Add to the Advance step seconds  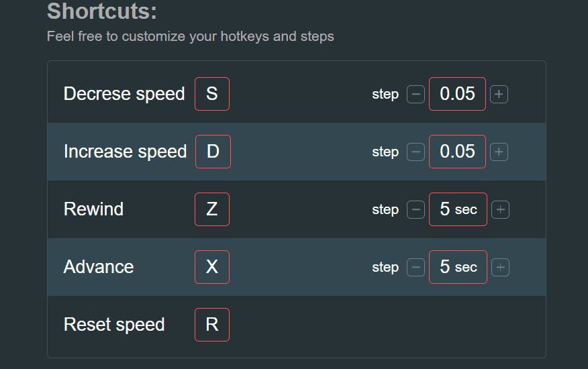500,268
